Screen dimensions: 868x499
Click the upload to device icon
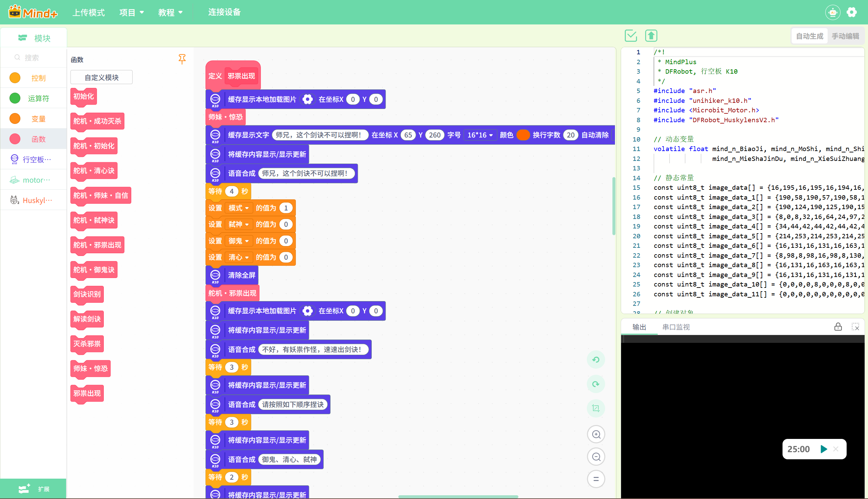tap(651, 36)
